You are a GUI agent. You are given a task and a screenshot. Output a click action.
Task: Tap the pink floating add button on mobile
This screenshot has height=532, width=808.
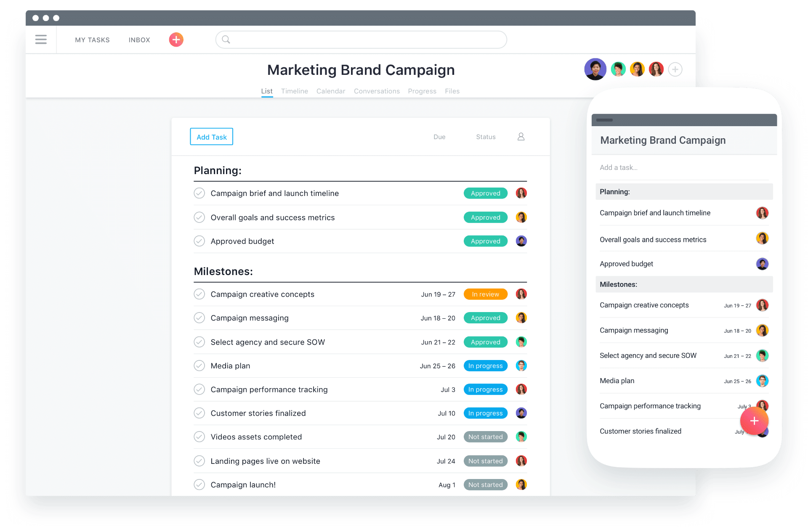(754, 421)
